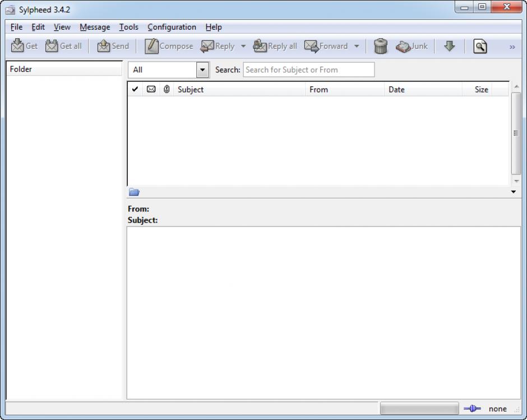Open the View menu
This screenshot has height=420, width=527.
[x=62, y=27]
